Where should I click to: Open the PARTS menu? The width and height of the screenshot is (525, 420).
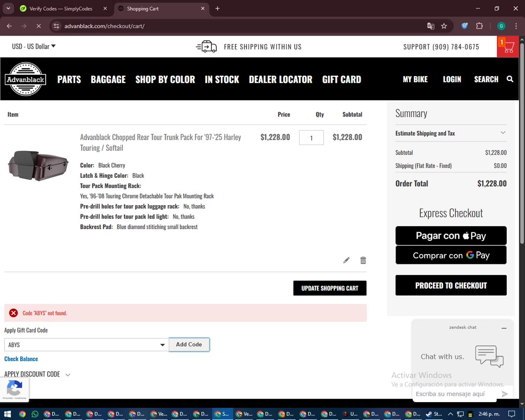pos(69,79)
